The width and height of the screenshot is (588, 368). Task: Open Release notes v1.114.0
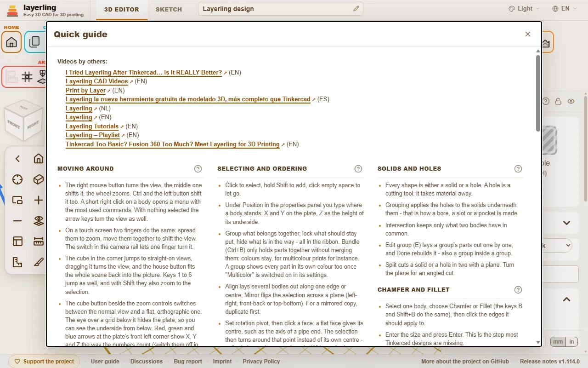click(x=550, y=362)
